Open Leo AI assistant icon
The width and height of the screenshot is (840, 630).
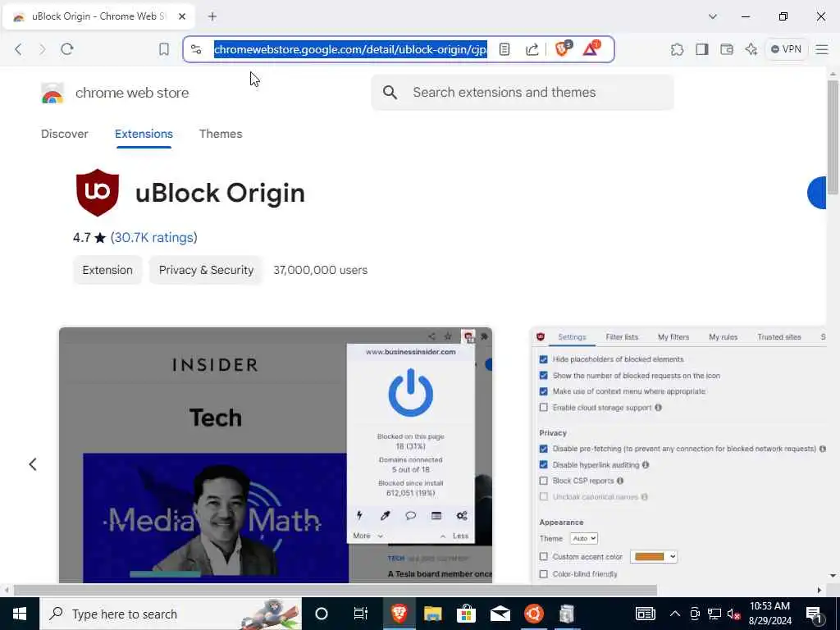coord(751,49)
